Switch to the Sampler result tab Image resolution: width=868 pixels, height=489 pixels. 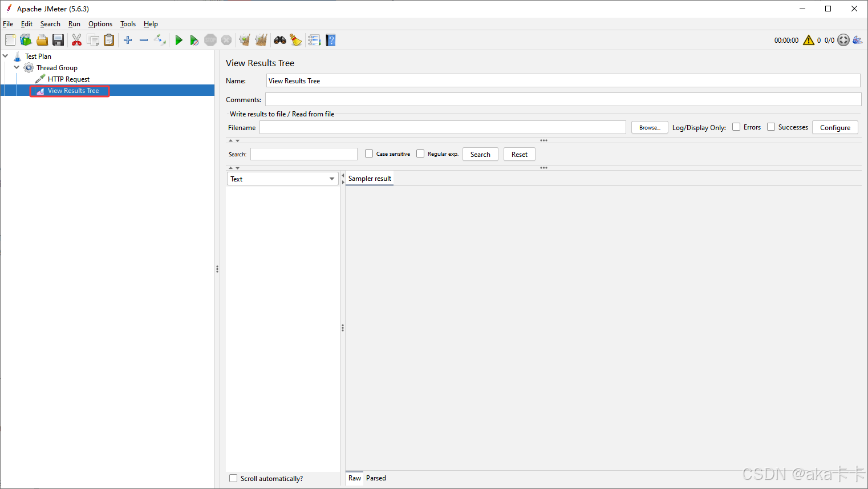pyautogui.click(x=370, y=179)
